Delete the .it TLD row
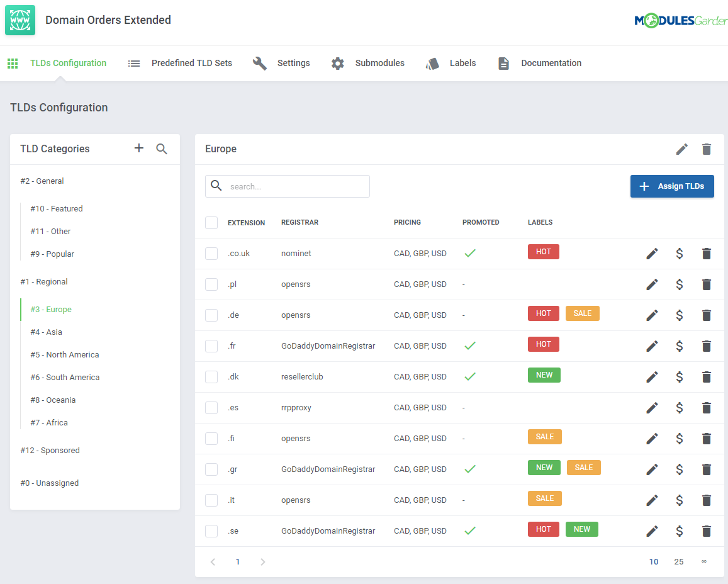This screenshot has height=584, width=728. click(x=706, y=500)
